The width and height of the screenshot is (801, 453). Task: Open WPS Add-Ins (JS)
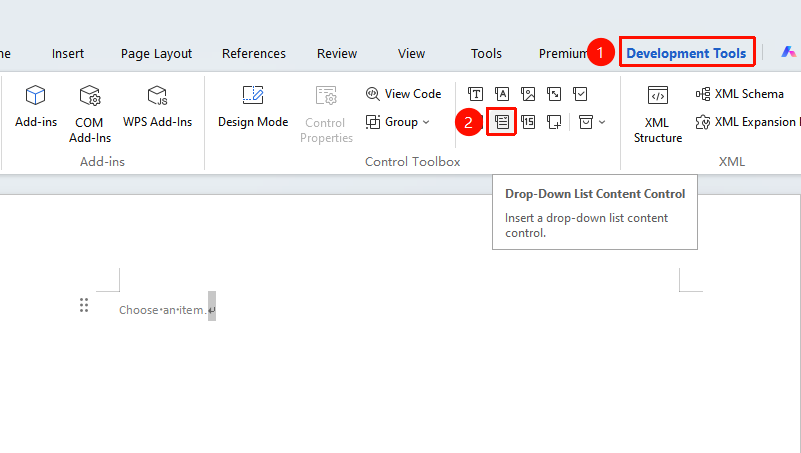(x=157, y=106)
